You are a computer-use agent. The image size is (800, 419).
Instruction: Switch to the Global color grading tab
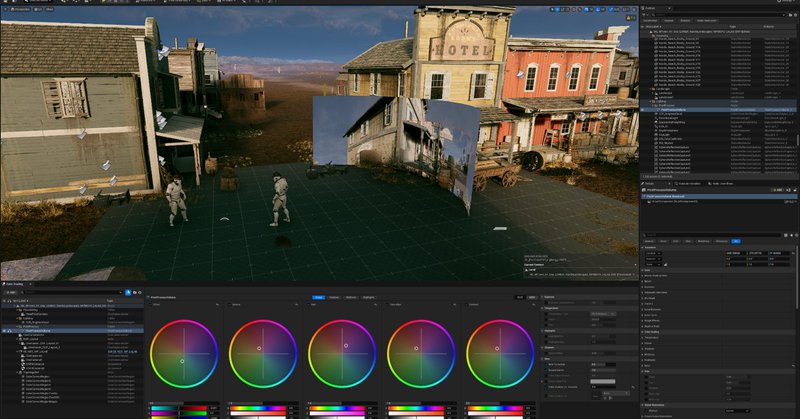(318, 297)
